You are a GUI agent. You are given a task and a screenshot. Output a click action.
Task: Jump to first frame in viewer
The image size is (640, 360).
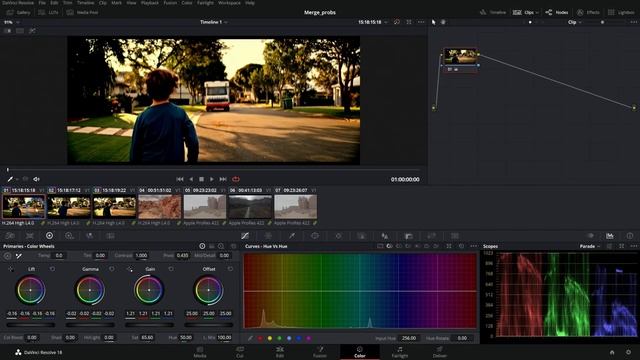point(180,179)
